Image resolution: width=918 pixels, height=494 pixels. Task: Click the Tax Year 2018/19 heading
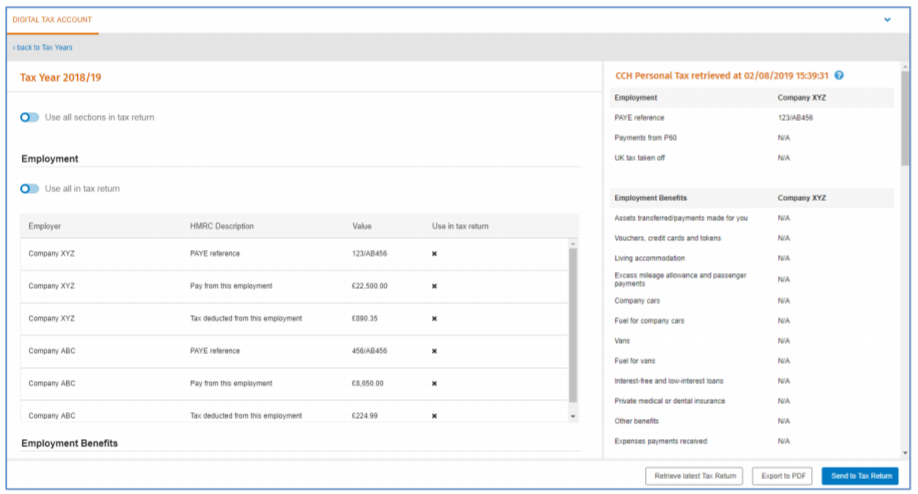coord(61,77)
